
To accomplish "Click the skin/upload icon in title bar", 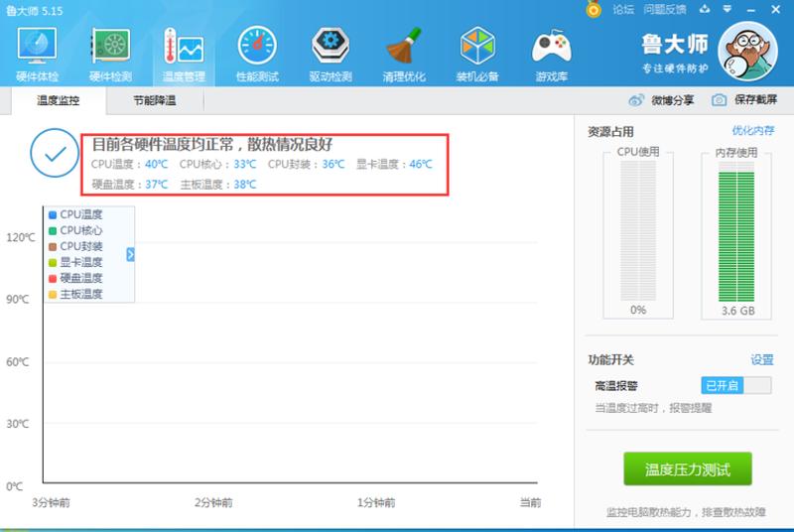I will tap(705, 9).
